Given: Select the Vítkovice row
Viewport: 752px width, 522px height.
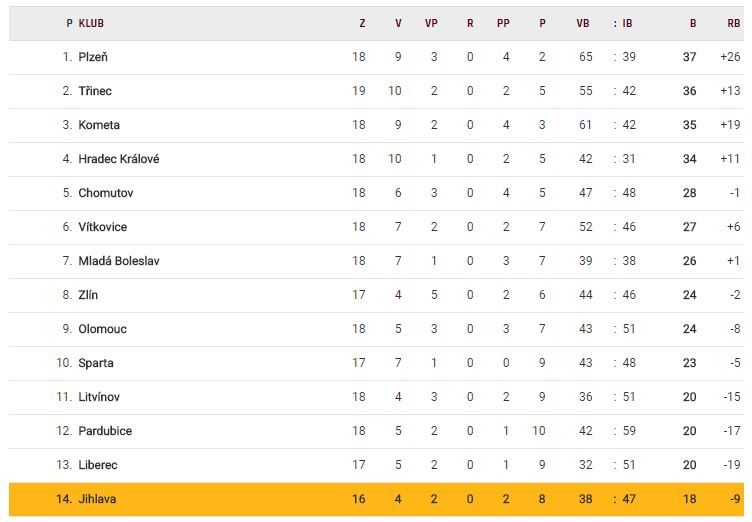Looking at the screenshot, I should 376,227.
